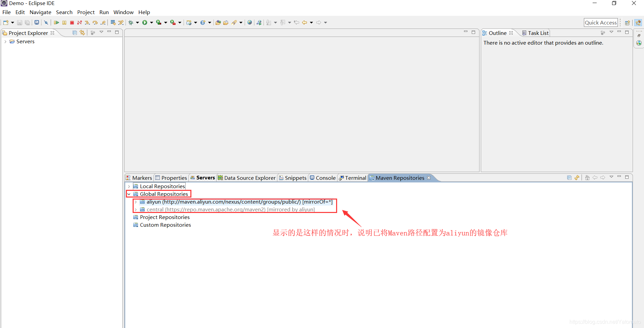Click the Open Web Browser globe icon

tap(249, 22)
